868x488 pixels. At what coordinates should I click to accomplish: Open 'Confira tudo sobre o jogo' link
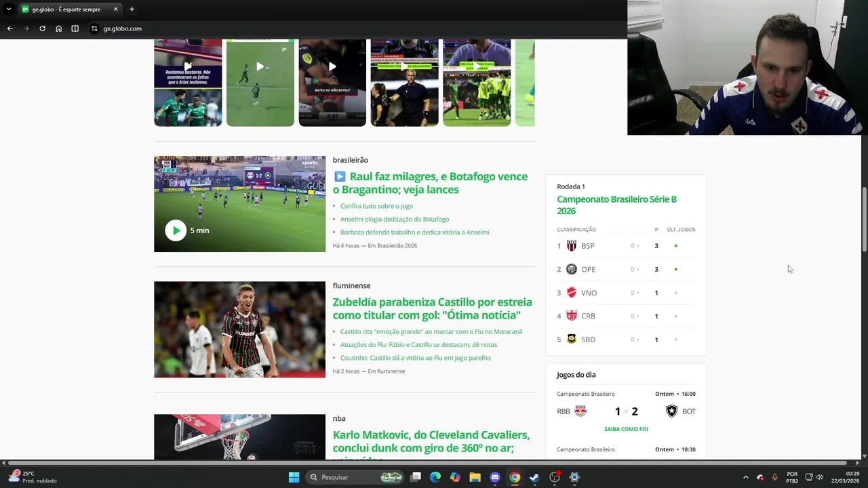click(x=376, y=206)
